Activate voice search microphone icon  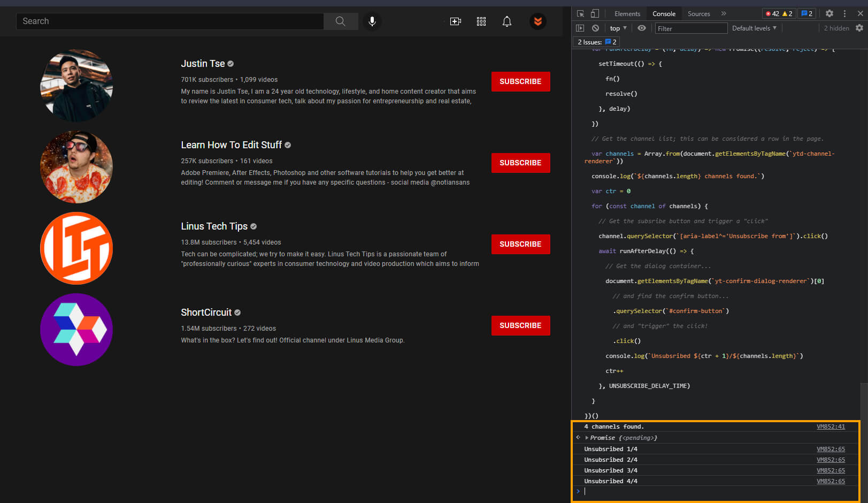(x=372, y=21)
